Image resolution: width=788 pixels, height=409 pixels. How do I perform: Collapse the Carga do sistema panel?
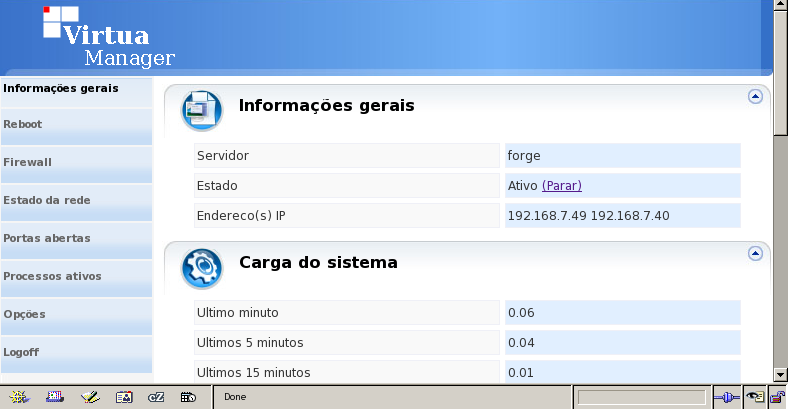point(755,253)
